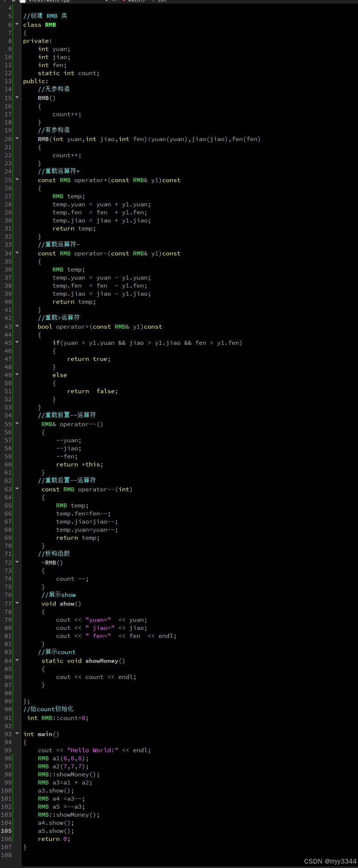
Task: Click the CSDN @rryy3344 watermark
Action: click(x=330, y=861)
